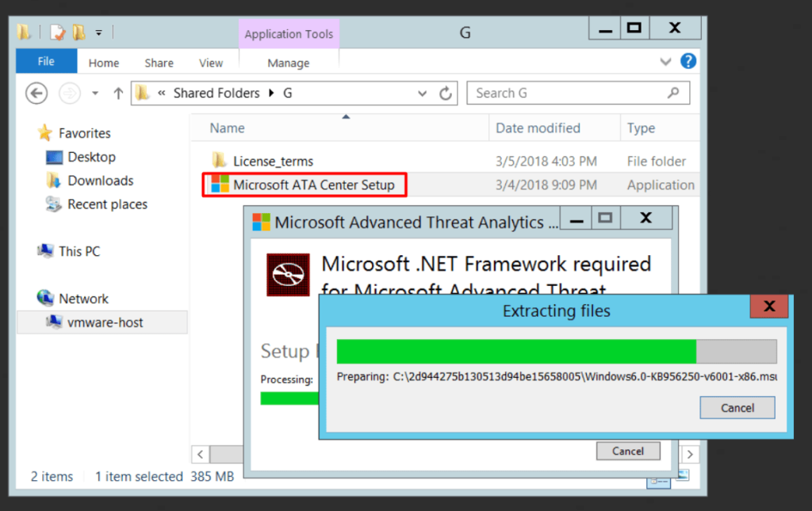Click the 3/5/2018 4:03 PM date cell

[x=546, y=162]
